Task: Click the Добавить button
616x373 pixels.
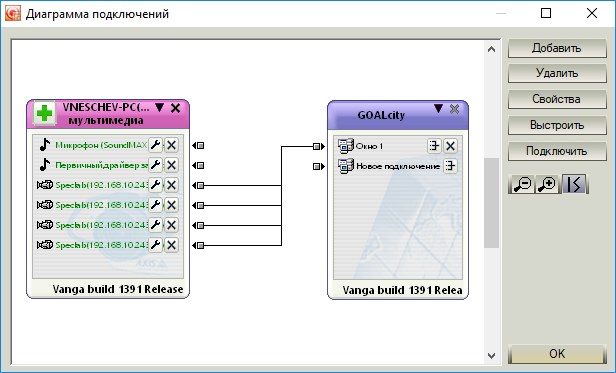Action: pyautogui.click(x=557, y=48)
